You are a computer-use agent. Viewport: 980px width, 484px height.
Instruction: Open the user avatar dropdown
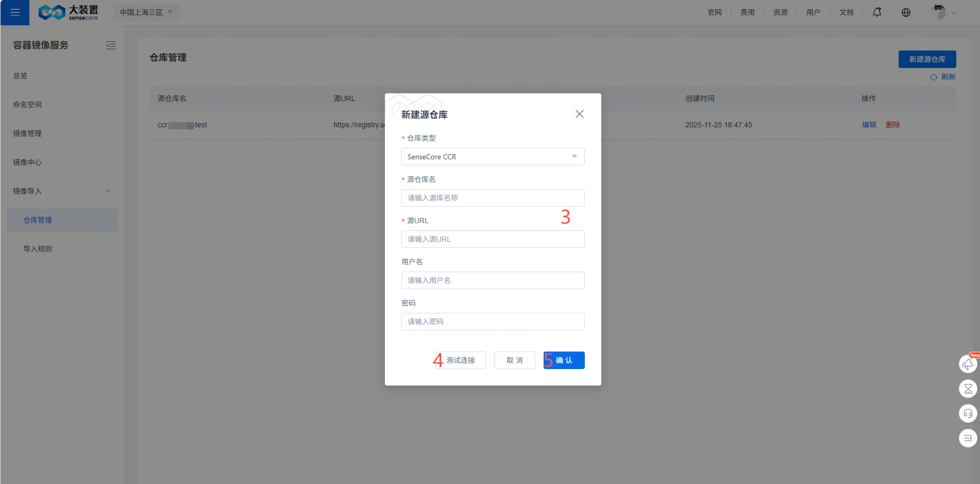(944, 12)
